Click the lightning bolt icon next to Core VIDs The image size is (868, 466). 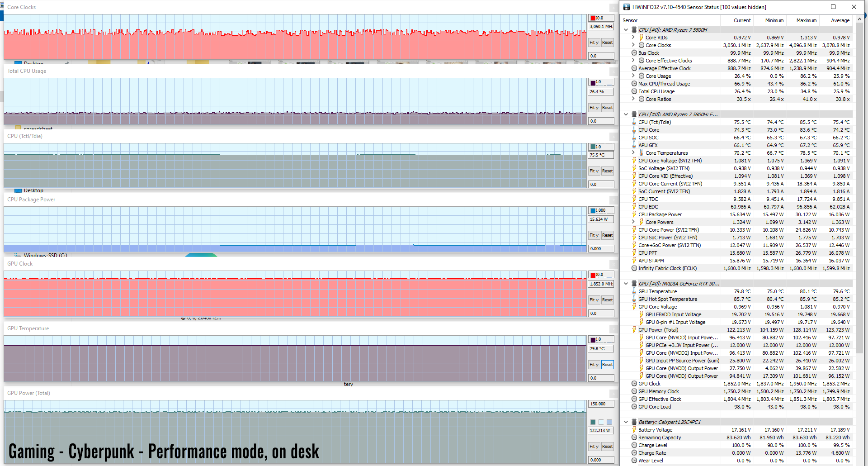tap(641, 38)
